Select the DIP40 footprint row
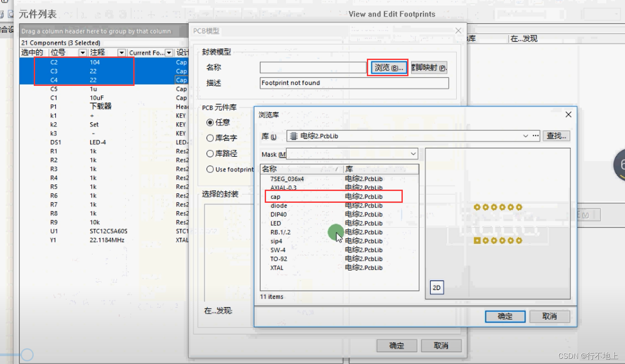625x364 pixels. tap(340, 214)
